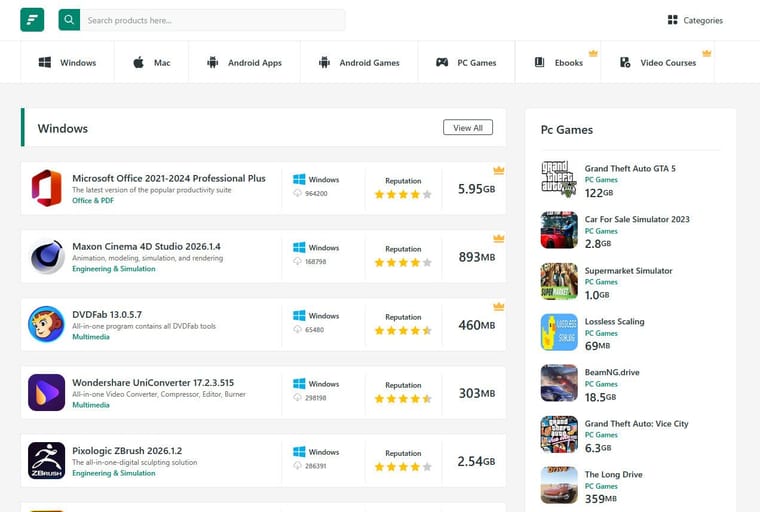Type in the search products field

(x=212, y=20)
